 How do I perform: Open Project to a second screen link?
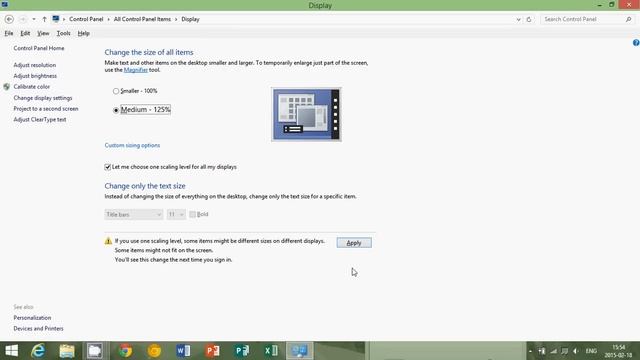(x=46, y=109)
